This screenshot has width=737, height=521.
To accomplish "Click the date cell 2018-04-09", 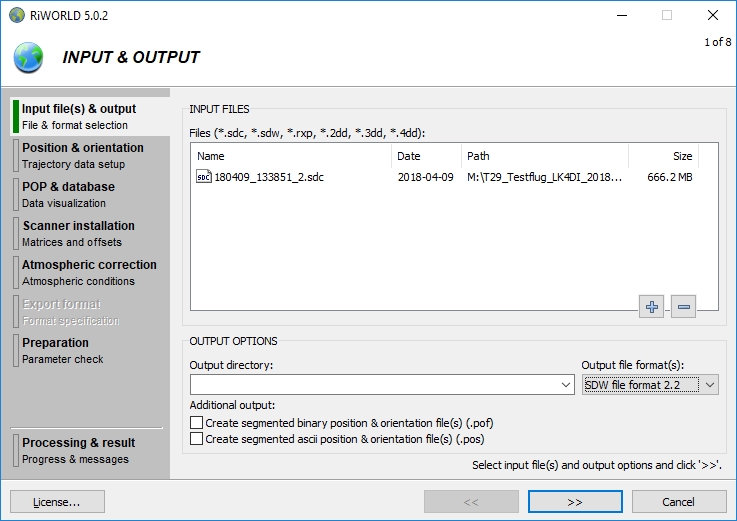I will [425, 177].
